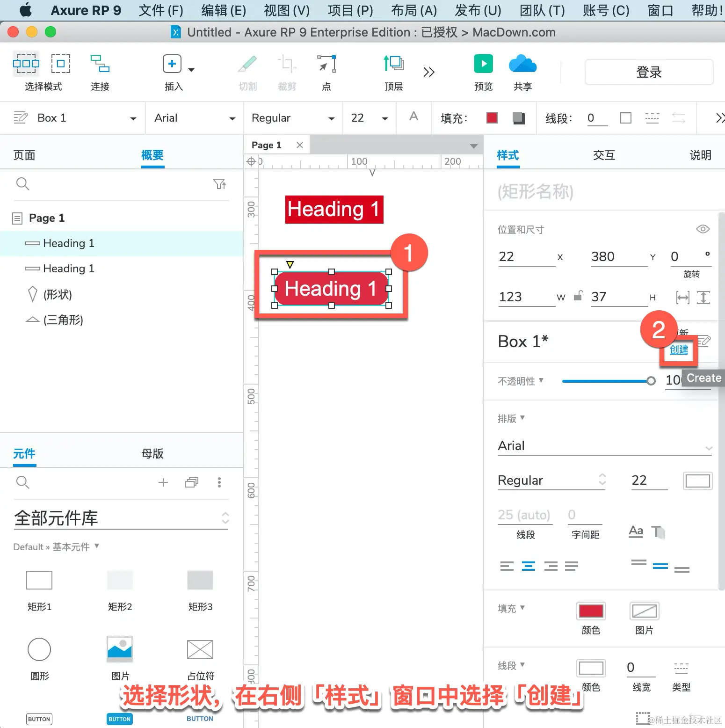
Task: Open the Apple menu
Action: pyautogui.click(x=26, y=10)
